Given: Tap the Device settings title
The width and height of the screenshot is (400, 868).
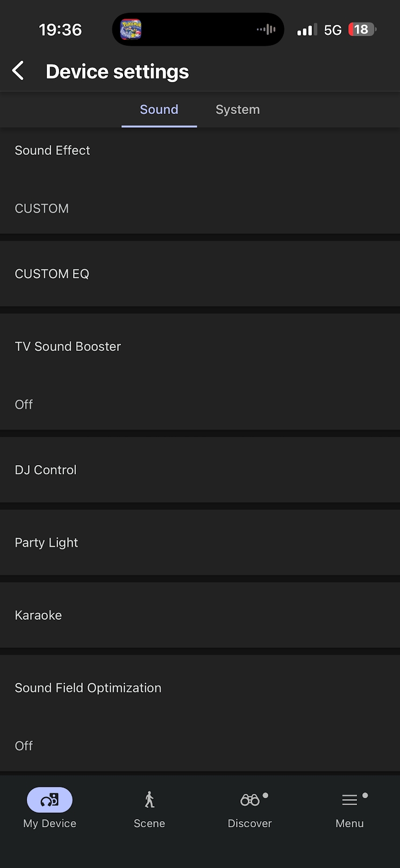Looking at the screenshot, I should (x=117, y=71).
